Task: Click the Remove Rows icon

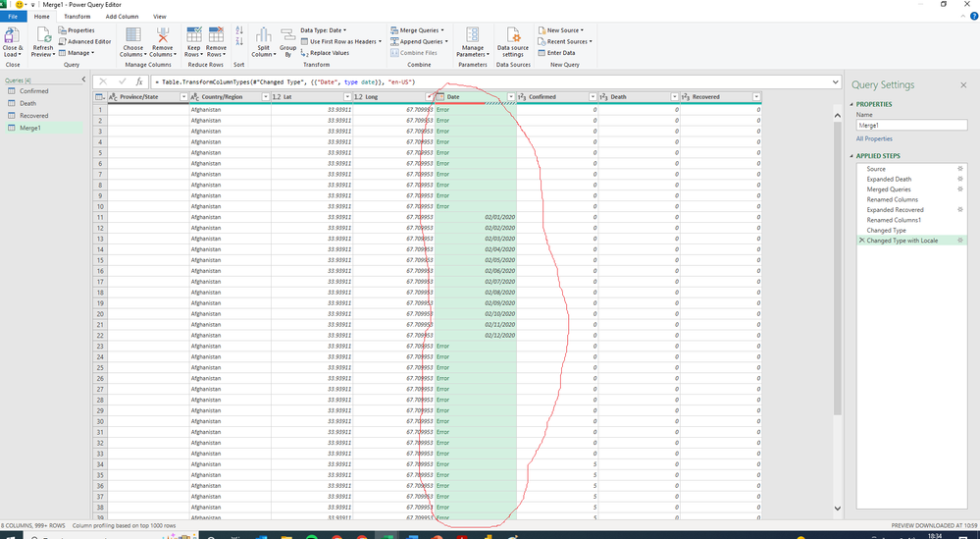Action: 216,34
